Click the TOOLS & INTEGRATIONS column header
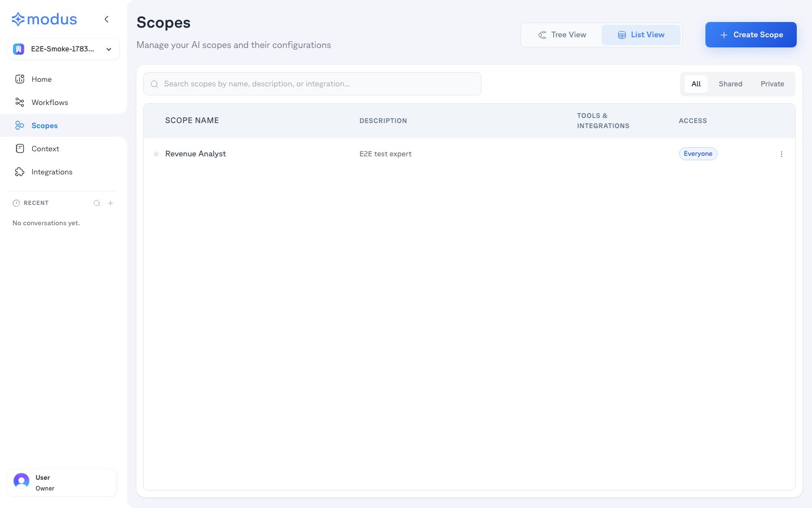The image size is (812, 508). tap(603, 121)
